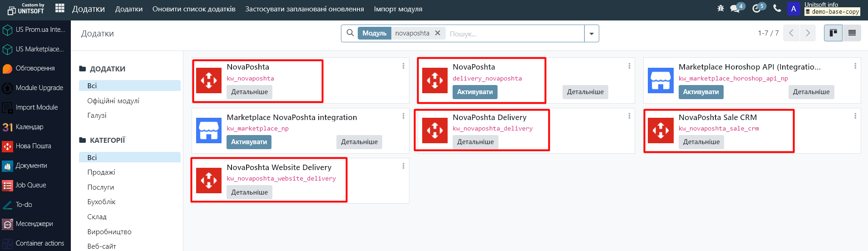The width and height of the screenshot is (868, 251).
Task: Switch to kanban view
Action: coord(833,33)
